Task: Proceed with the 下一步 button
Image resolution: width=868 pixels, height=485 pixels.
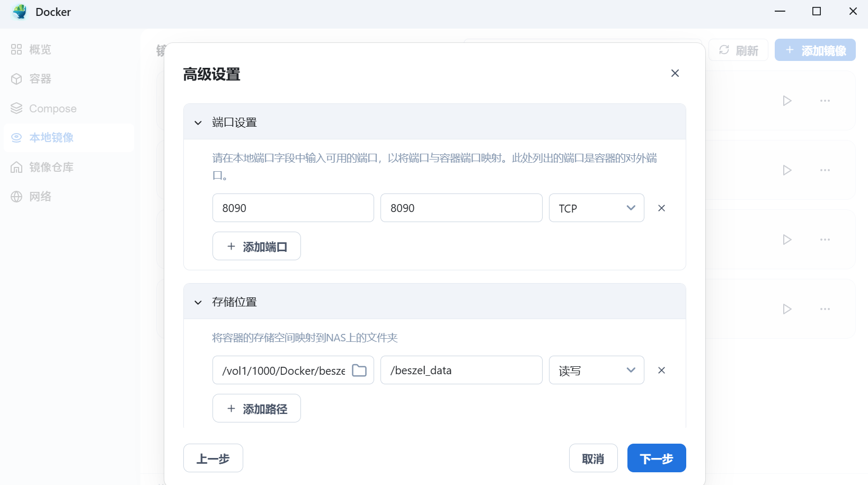Action: [x=656, y=458]
